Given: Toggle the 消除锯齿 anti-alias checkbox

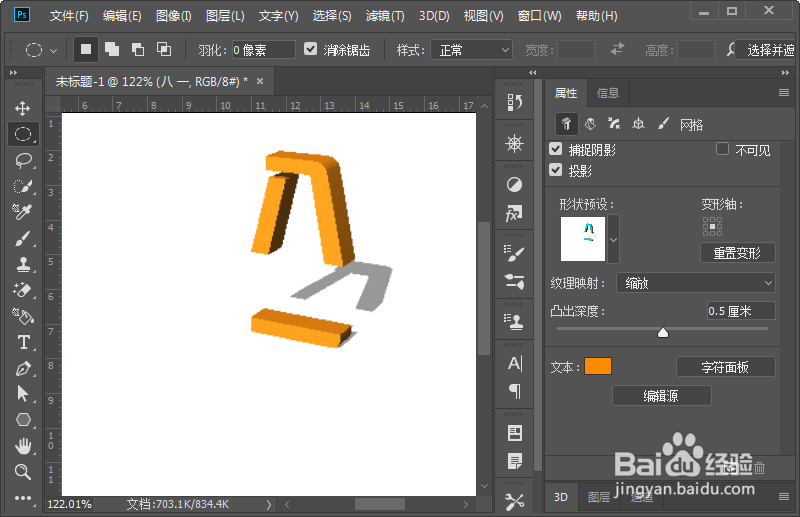Looking at the screenshot, I should 310,49.
